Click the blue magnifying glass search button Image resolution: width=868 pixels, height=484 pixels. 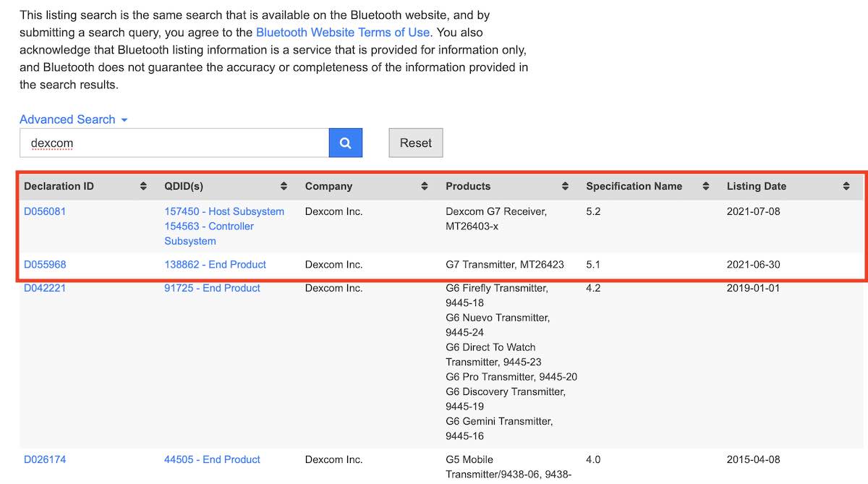(345, 143)
